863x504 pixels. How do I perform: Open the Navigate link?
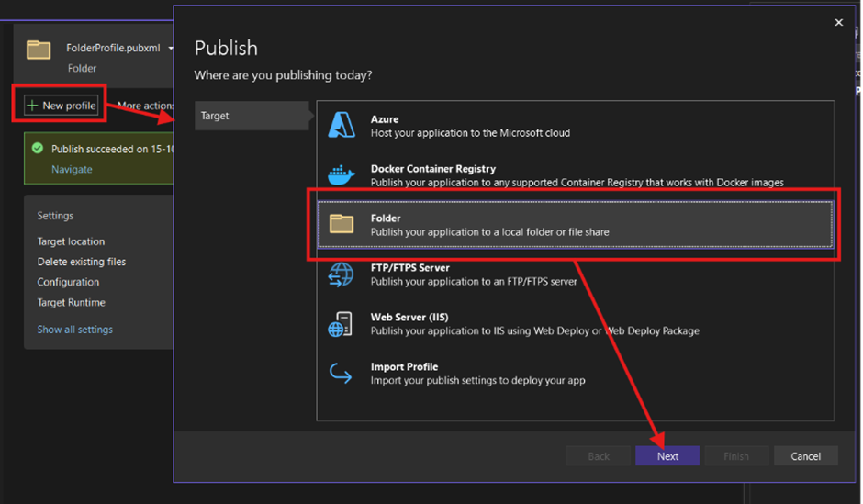tap(72, 169)
